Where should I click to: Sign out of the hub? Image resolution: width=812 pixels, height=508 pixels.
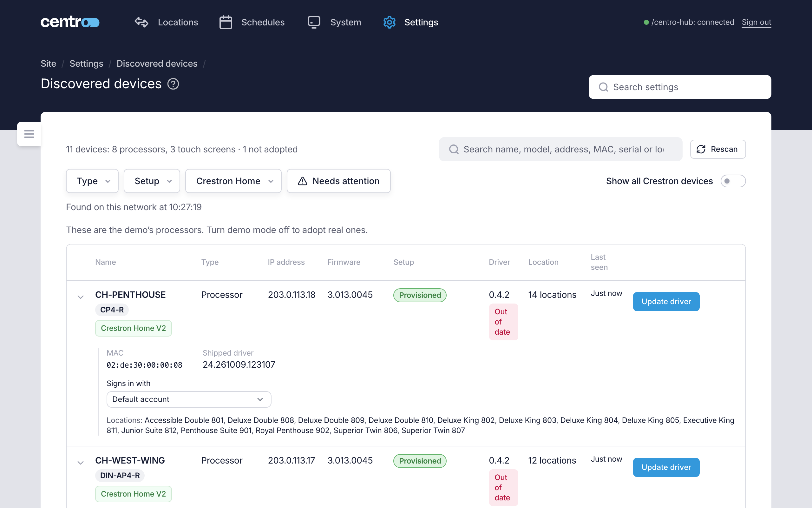click(756, 22)
